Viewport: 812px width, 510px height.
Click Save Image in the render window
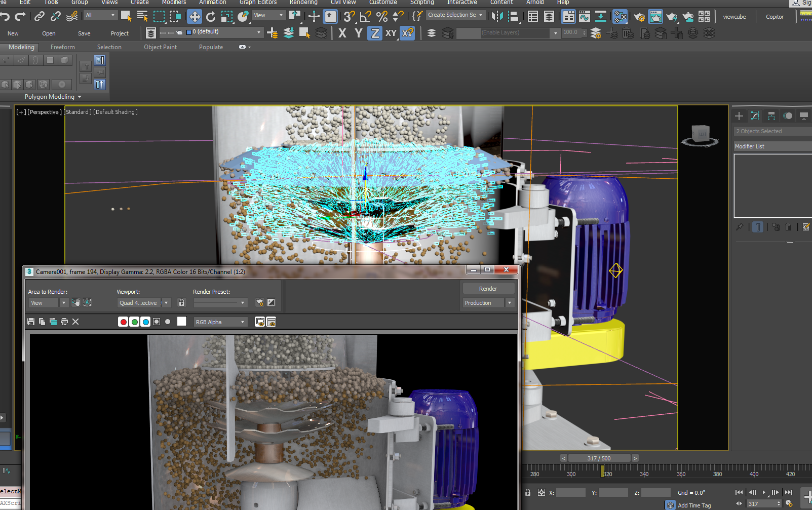click(30, 321)
